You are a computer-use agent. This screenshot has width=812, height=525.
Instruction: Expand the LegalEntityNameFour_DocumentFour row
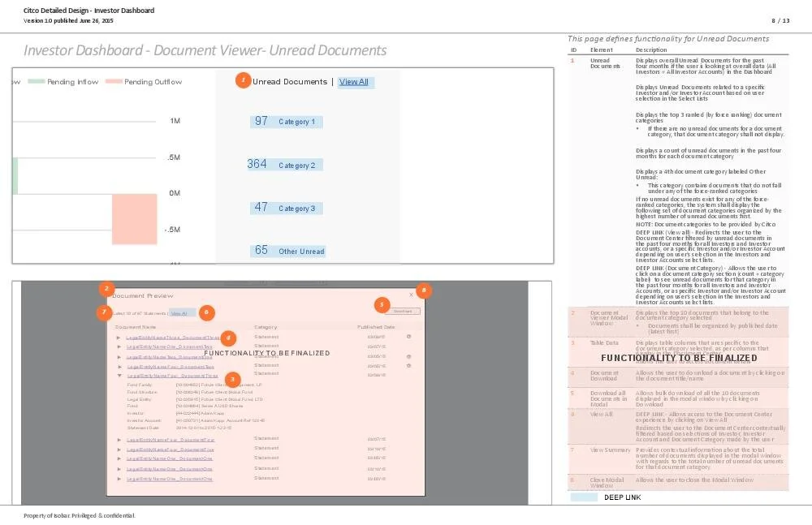click(119, 440)
